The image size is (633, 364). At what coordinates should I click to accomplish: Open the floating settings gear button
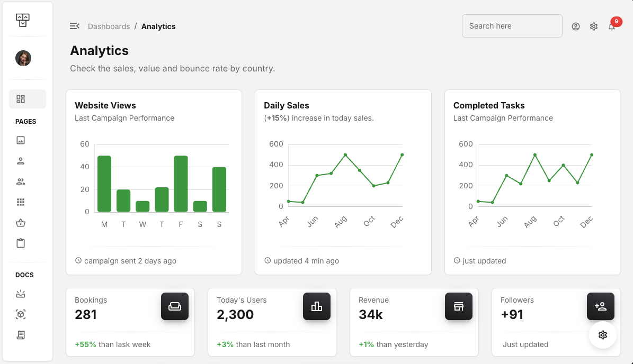coord(603,335)
